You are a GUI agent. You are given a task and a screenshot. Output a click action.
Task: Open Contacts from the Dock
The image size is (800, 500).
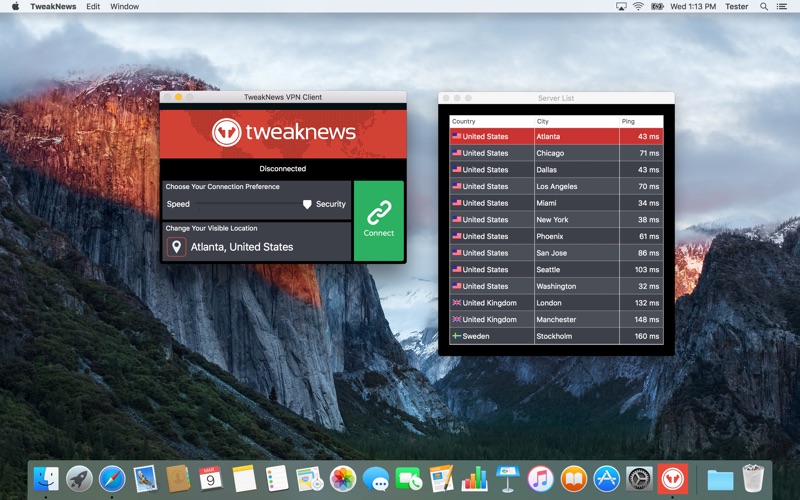[178, 479]
